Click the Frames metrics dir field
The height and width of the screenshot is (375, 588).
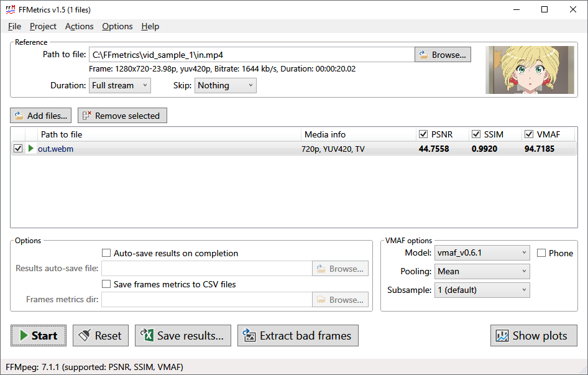[206, 300]
